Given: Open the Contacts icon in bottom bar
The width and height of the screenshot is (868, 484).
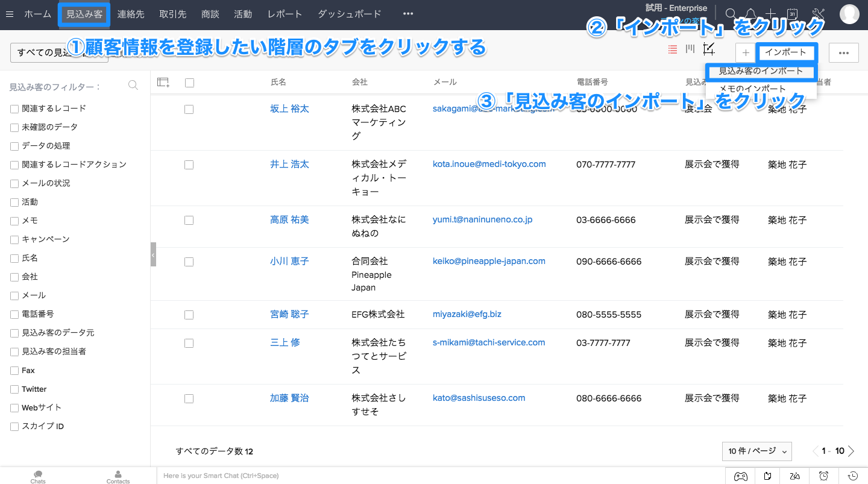Looking at the screenshot, I should [x=118, y=477].
